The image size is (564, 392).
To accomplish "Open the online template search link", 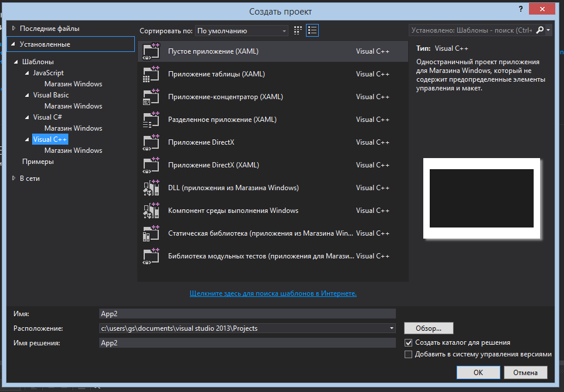I will click(273, 293).
